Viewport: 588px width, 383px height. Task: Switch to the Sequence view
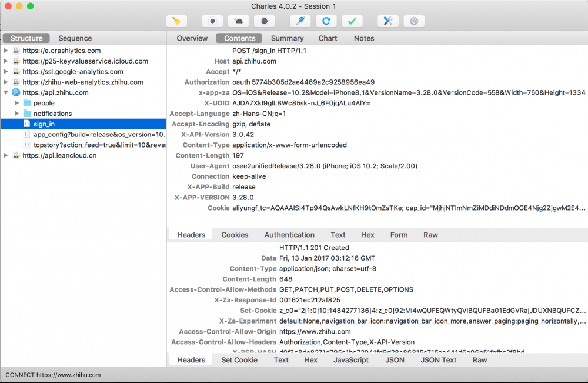[75, 38]
